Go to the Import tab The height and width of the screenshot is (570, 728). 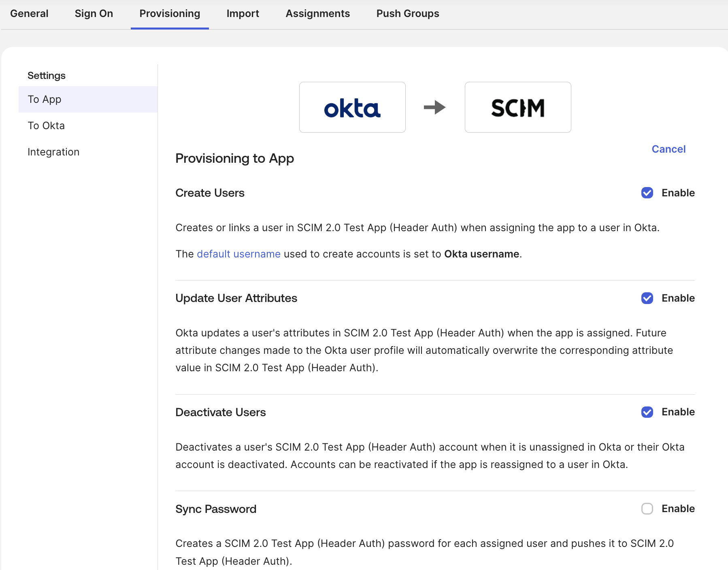pyautogui.click(x=243, y=13)
